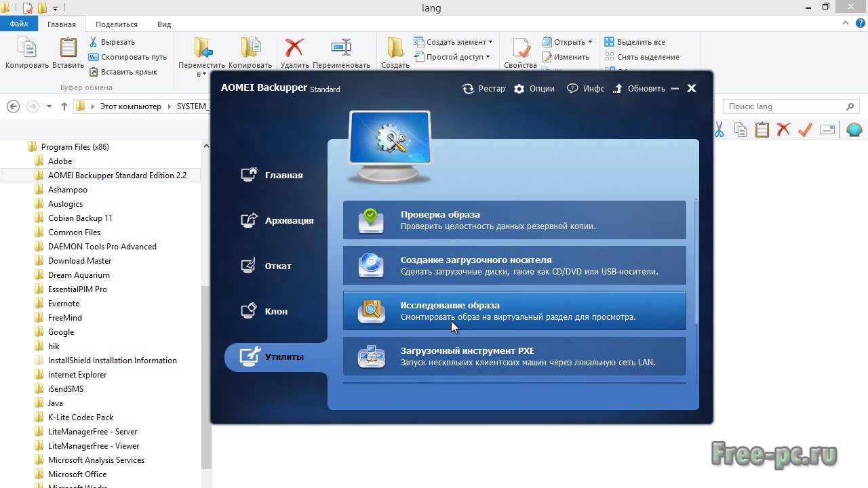Open Проверка образа utility

click(x=514, y=220)
